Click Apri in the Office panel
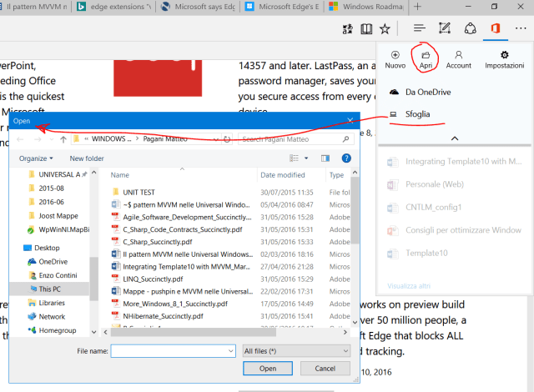The height and width of the screenshot is (392, 534). 426,59
